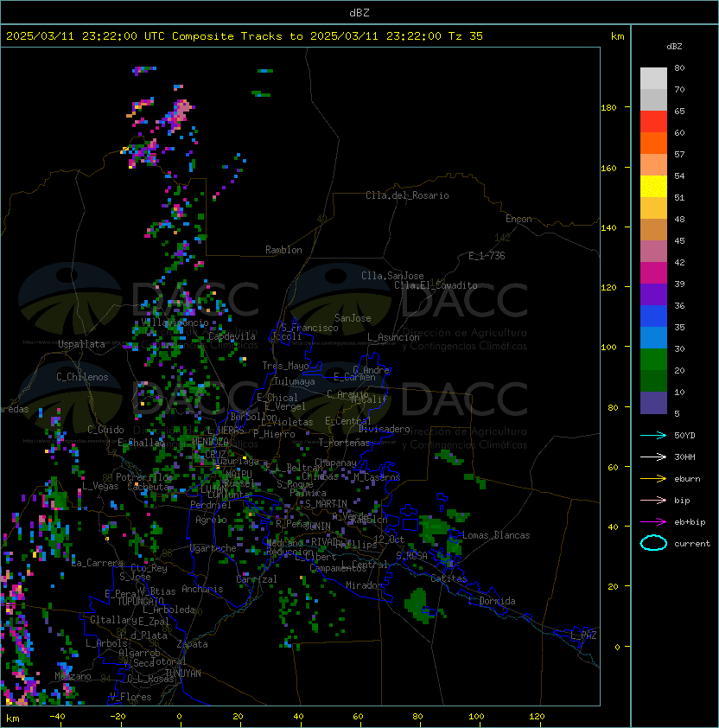719x728 pixels.
Task: Click the eb+bip legend label
Action: click(x=690, y=522)
